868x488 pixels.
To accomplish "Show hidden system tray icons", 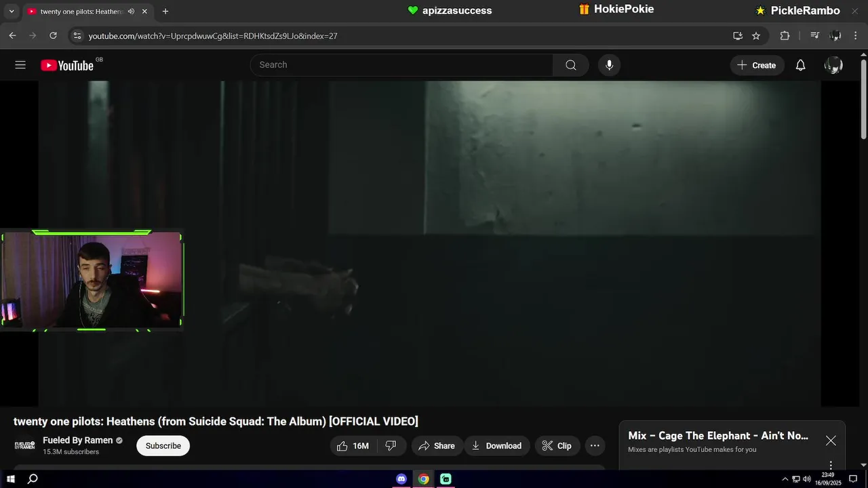I will click(785, 479).
